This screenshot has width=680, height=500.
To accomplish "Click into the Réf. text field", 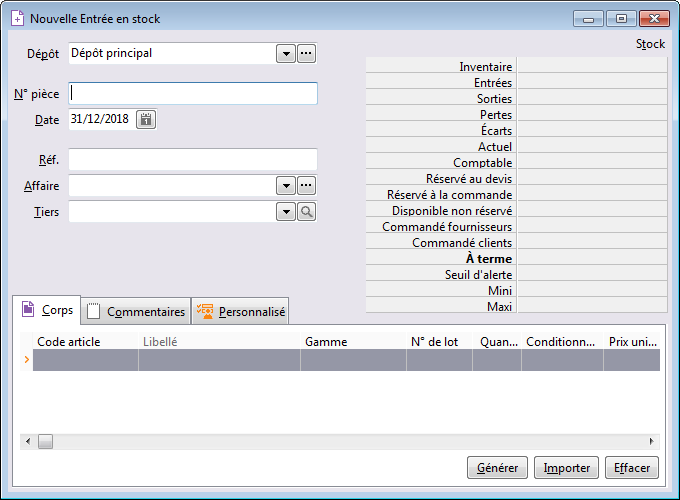I will coord(193,160).
